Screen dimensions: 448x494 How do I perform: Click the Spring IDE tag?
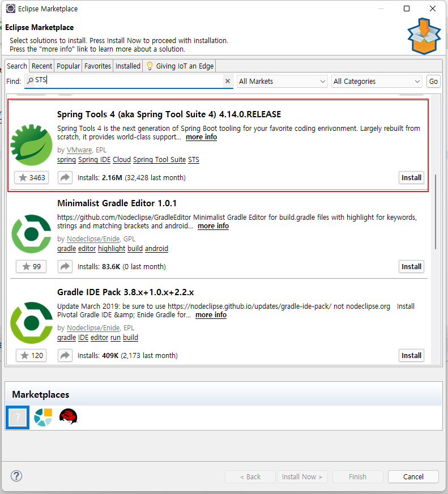[94, 160]
